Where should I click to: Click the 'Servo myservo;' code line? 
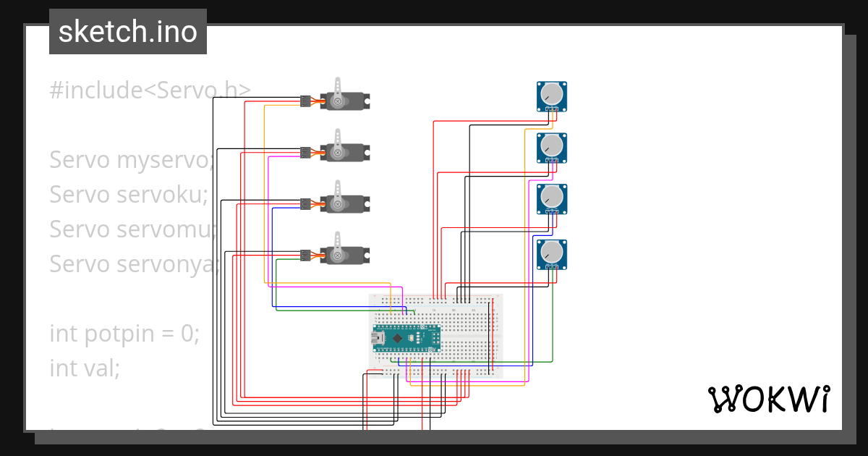(132, 160)
